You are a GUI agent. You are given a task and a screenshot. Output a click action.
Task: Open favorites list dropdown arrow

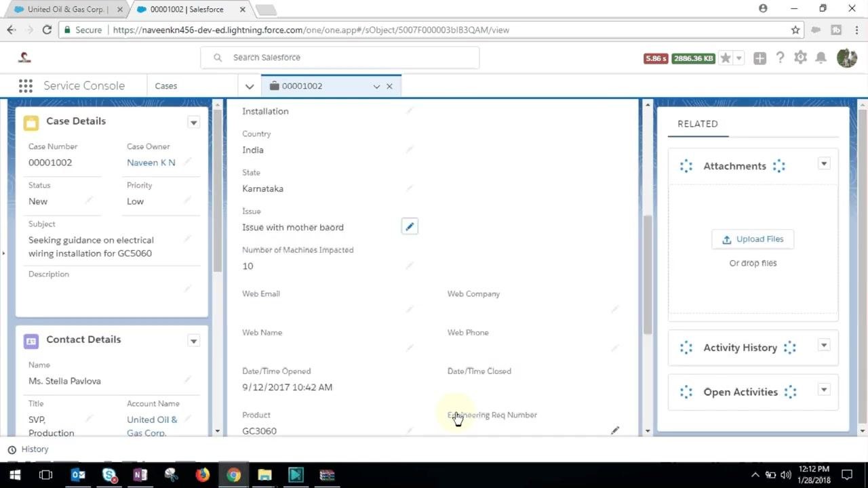coord(739,58)
